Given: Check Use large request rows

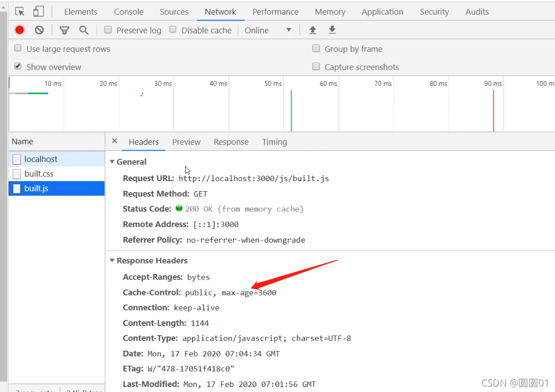Looking at the screenshot, I should [x=18, y=48].
